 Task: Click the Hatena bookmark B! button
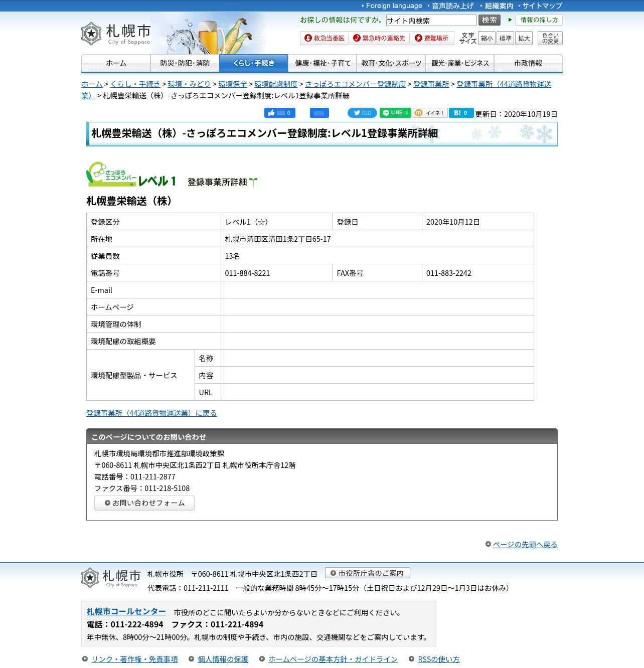click(461, 113)
